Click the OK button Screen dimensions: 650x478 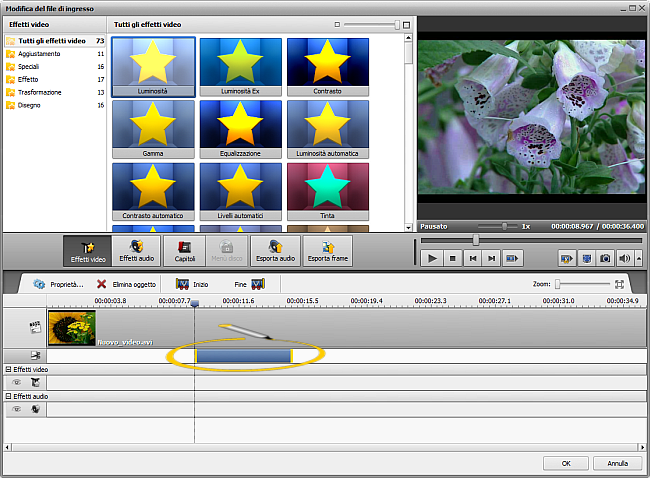[x=565, y=463]
